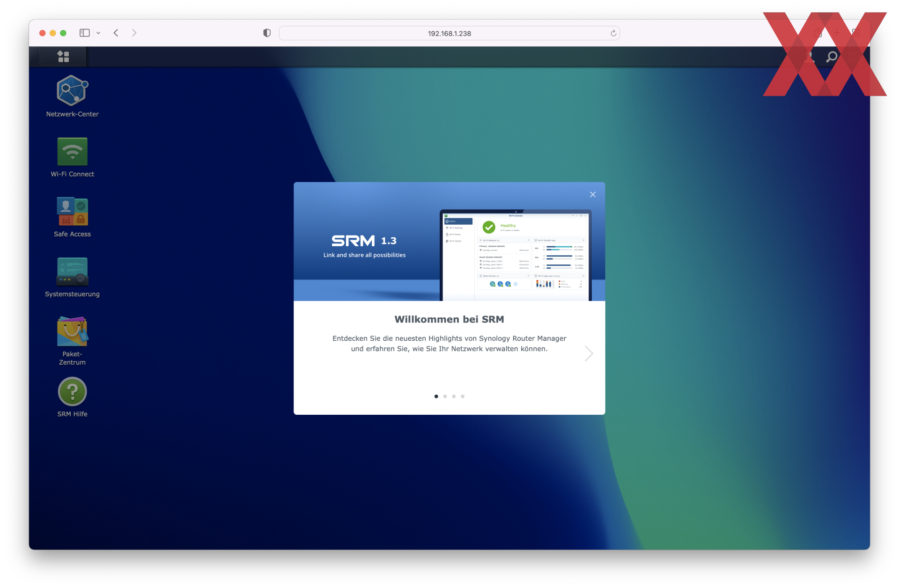The width and height of the screenshot is (899, 588).
Task: Click the Safari address bar 192.168.1.238
Action: tap(449, 33)
